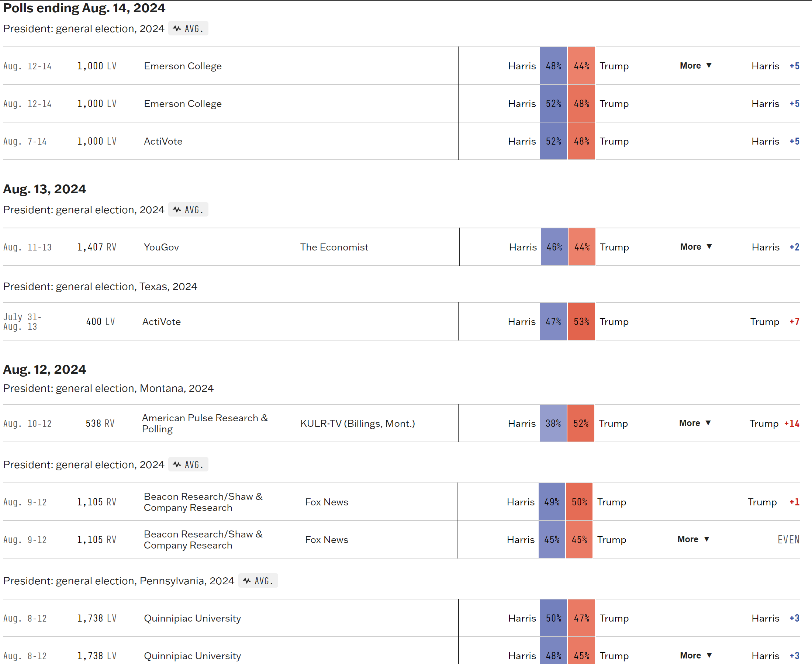Open AVG. badge beside Pennsylvania general election
This screenshot has width=812, height=664.
point(258,581)
